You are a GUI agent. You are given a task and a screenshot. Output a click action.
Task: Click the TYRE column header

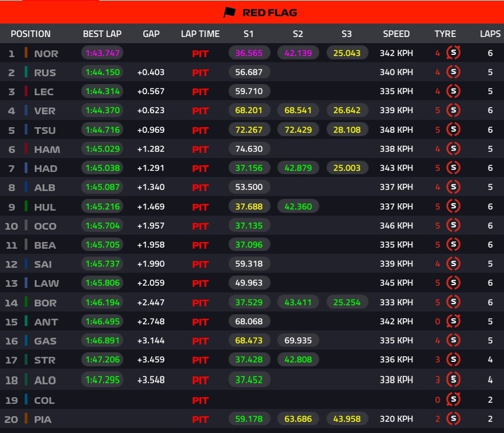pyautogui.click(x=445, y=34)
